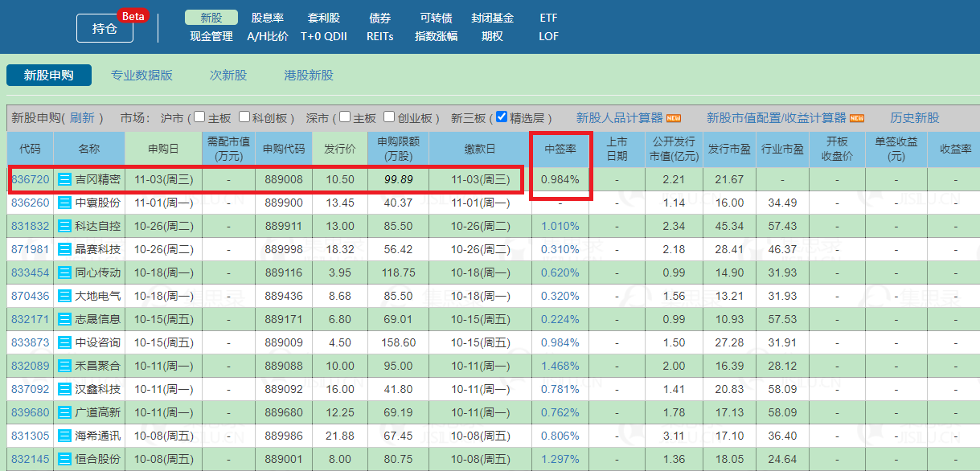Click the 刷新 link next to 新股申购
Screen dimensions: 980x471
(82, 118)
